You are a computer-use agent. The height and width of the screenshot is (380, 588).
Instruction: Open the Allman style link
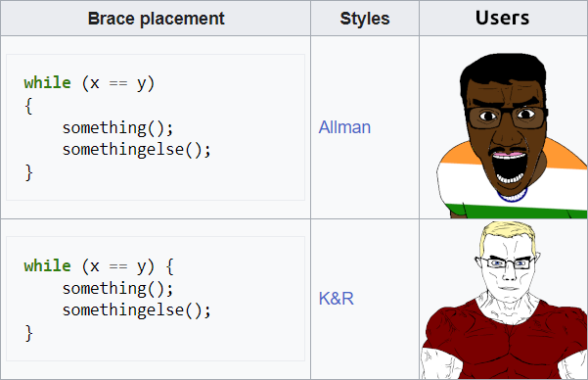pos(344,127)
